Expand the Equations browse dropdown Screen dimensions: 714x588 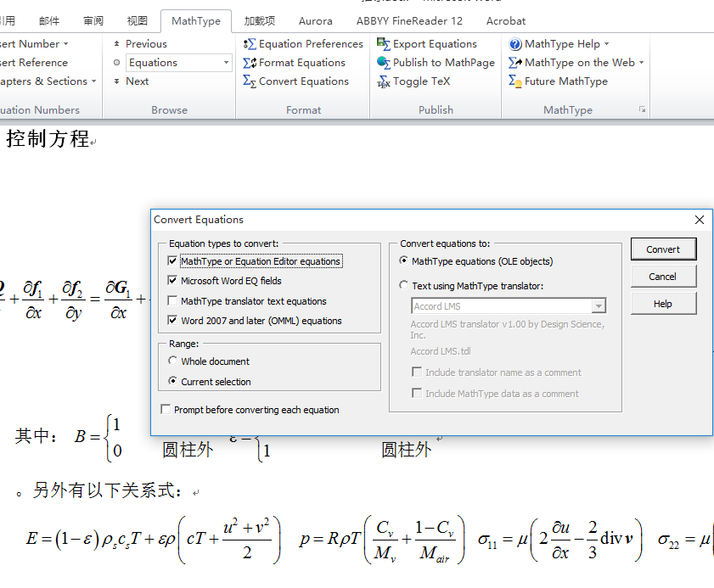pyautogui.click(x=226, y=63)
